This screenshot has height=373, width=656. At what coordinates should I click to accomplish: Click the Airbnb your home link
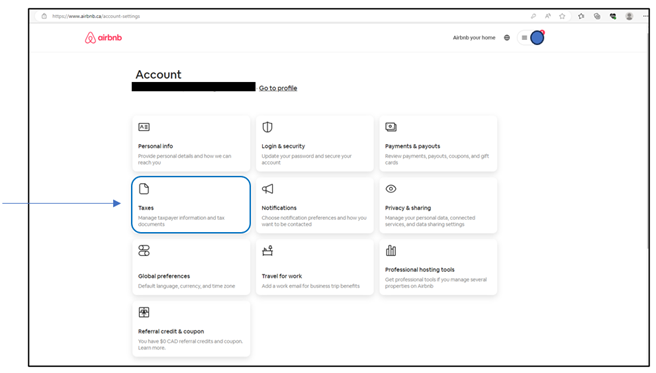[474, 38]
